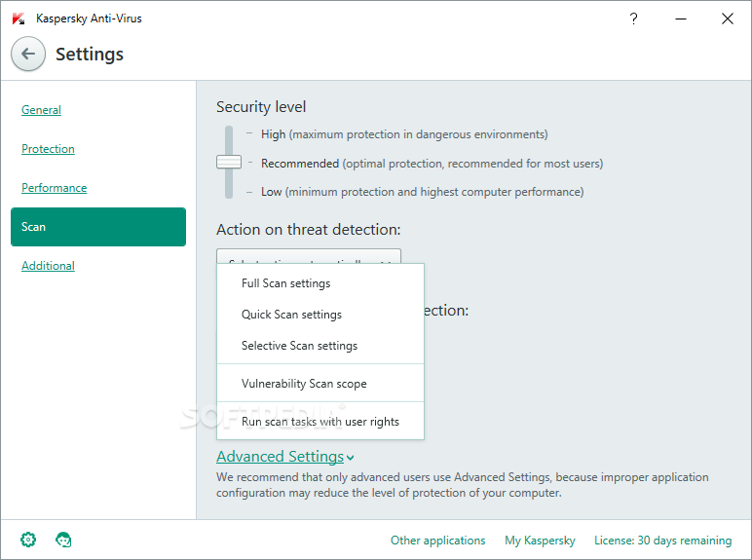Open the Additional settings section

[48, 266]
